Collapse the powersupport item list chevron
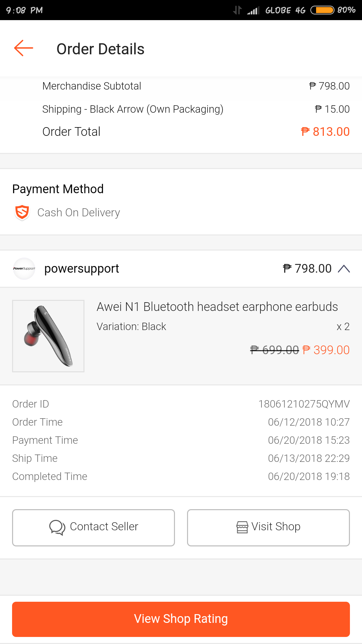Screen dimensions: 362x644 click(344, 269)
